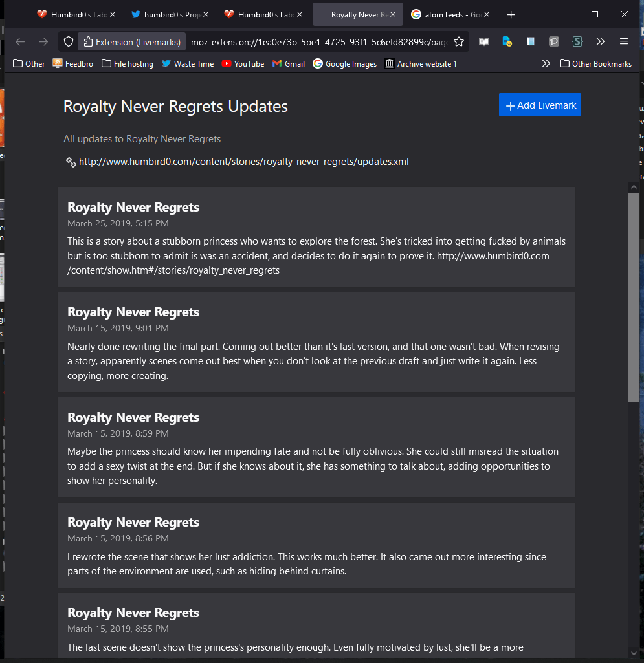644x663 pixels.
Task: Open the updates.xml feed URL link
Action: pyautogui.click(x=243, y=162)
